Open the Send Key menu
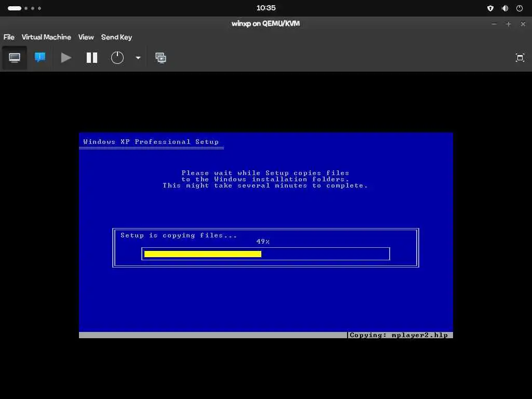 116,37
